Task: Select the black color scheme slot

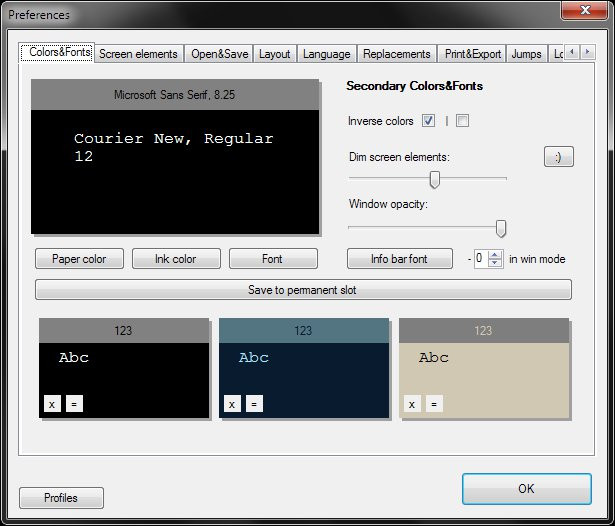Action: (x=124, y=368)
